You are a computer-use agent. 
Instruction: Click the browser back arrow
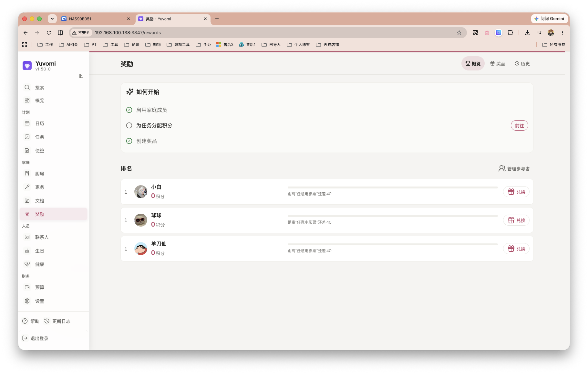pos(26,33)
